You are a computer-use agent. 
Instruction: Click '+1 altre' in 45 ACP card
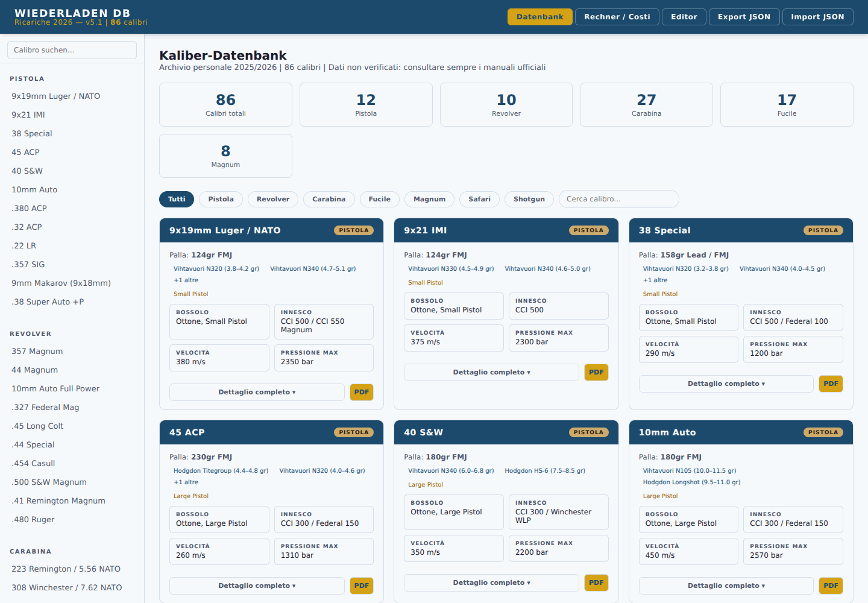186,482
